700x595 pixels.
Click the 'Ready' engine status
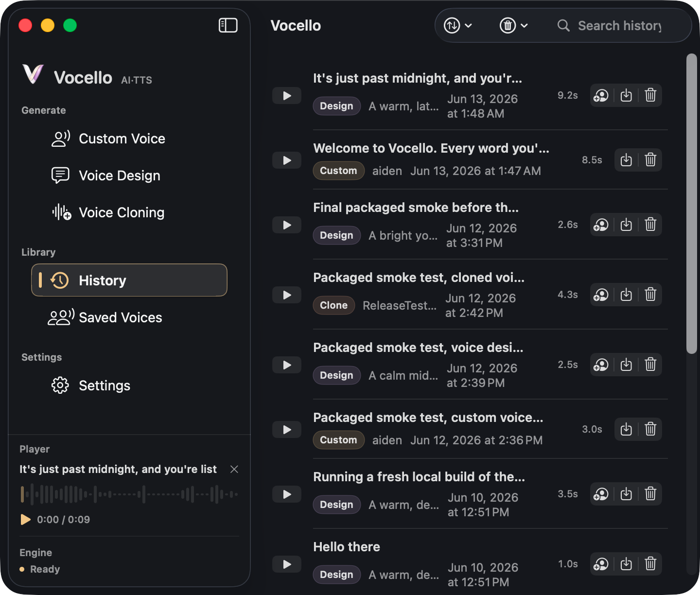pyautogui.click(x=45, y=569)
